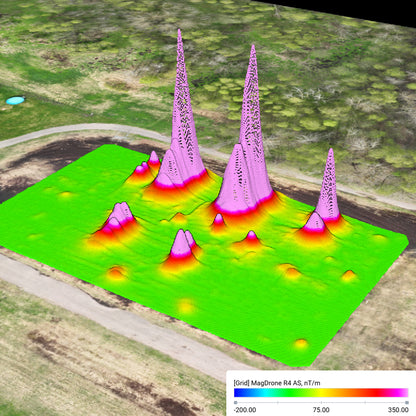Click the tip of the tallest magenta peak
The width and height of the screenshot is (416, 416).
pos(179,31)
